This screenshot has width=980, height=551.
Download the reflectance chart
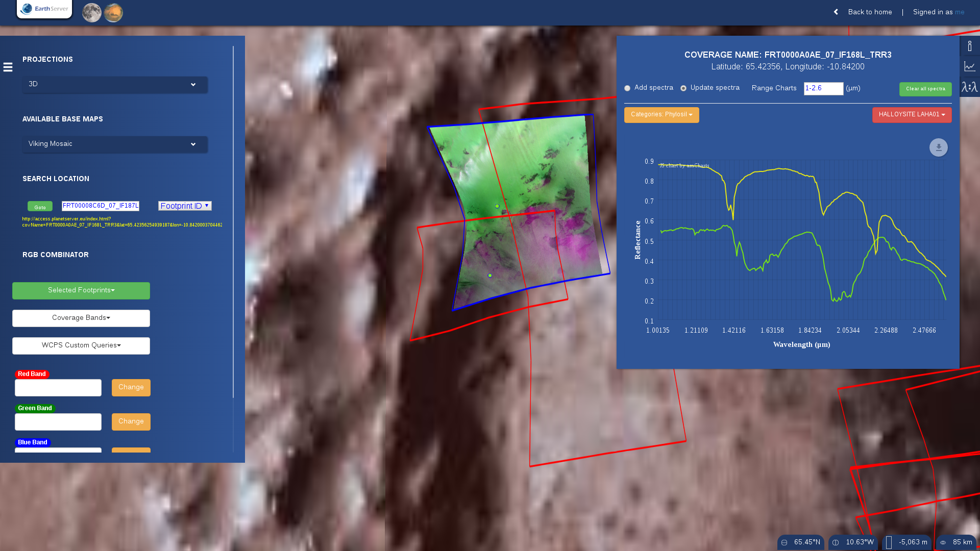coord(938,147)
